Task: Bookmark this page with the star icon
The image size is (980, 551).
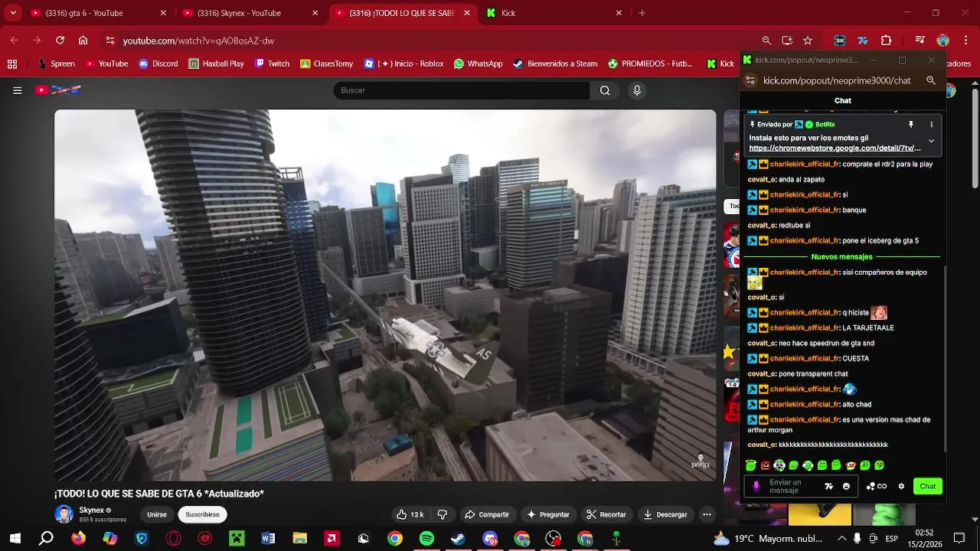Action: tap(808, 41)
